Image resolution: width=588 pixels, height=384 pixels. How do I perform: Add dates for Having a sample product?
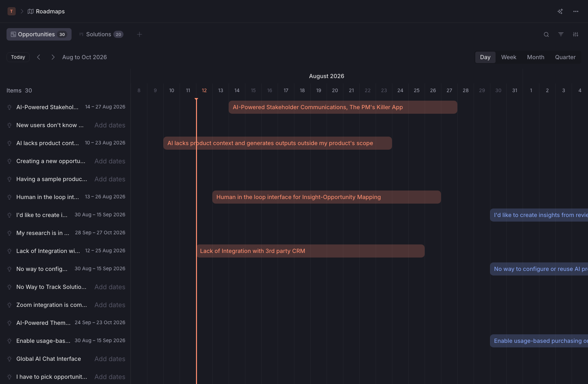[x=110, y=179]
